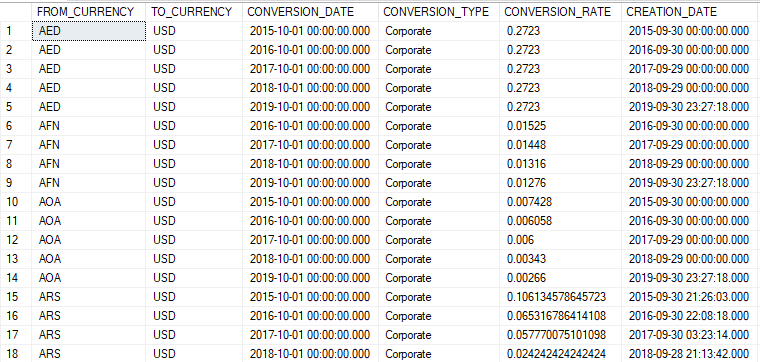Click the CONVERSION_TYPE column header
The image size is (760, 362).
439,12
